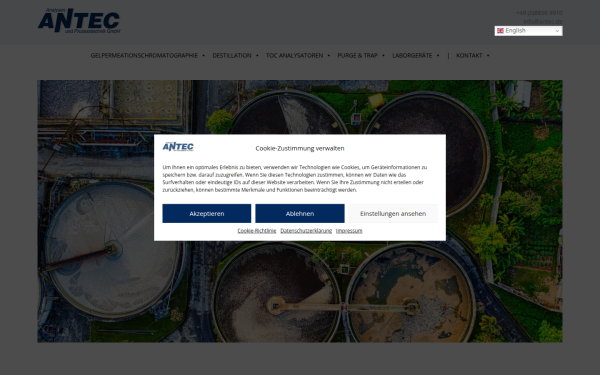Expand the Gelpermeationschromatographie submenu arrow

204,56
